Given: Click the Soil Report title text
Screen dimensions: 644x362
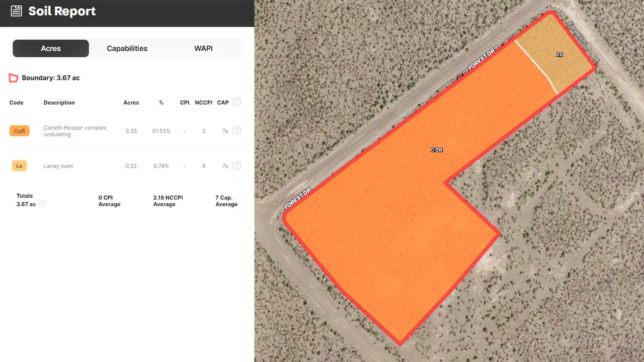Looking at the screenshot, I should click(62, 11).
